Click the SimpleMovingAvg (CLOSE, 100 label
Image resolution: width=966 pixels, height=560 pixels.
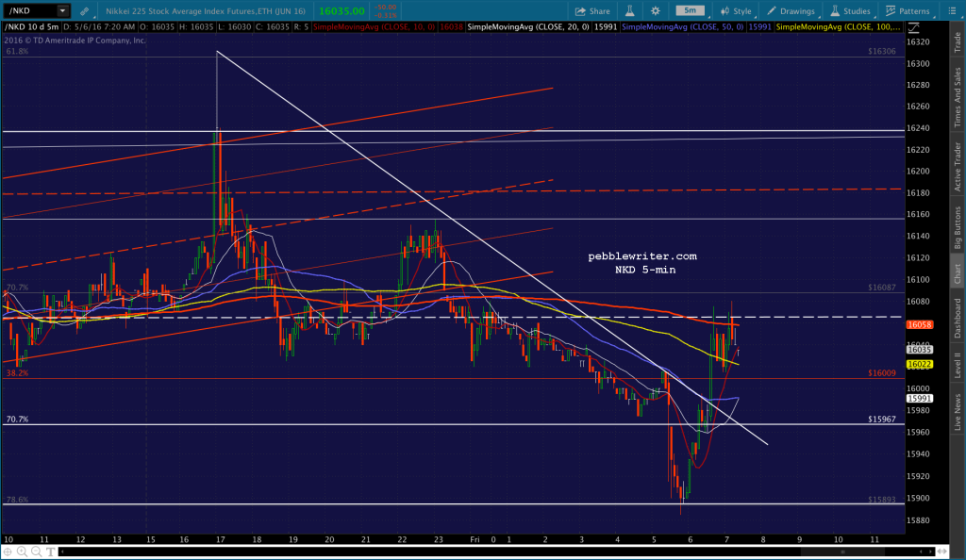(838, 27)
